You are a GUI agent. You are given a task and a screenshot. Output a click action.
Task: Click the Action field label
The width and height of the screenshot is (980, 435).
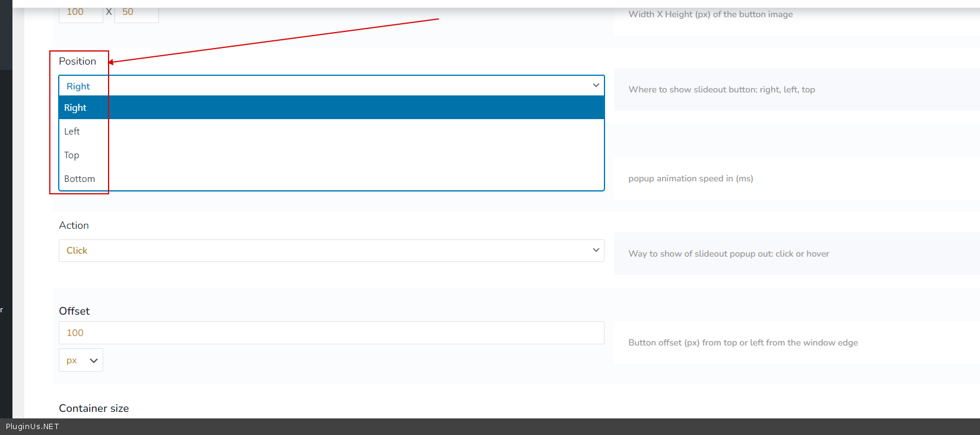tap(74, 226)
